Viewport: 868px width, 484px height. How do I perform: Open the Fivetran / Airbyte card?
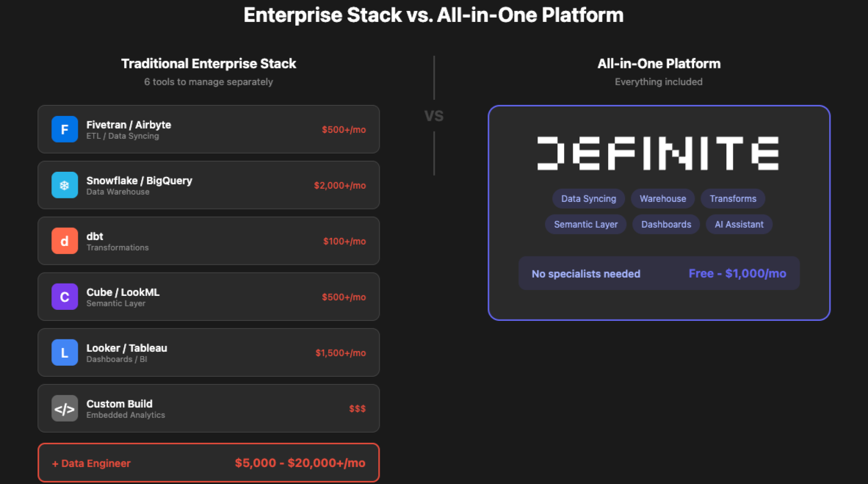[x=209, y=129]
